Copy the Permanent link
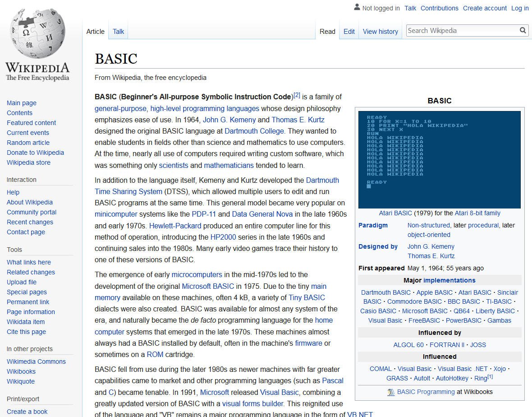The image size is (532, 417). click(28, 302)
